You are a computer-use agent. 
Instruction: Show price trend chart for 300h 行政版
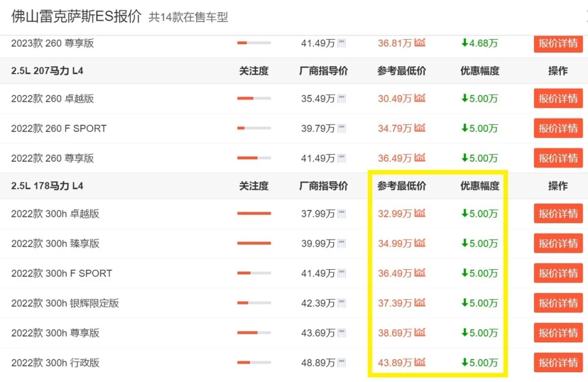click(420, 362)
